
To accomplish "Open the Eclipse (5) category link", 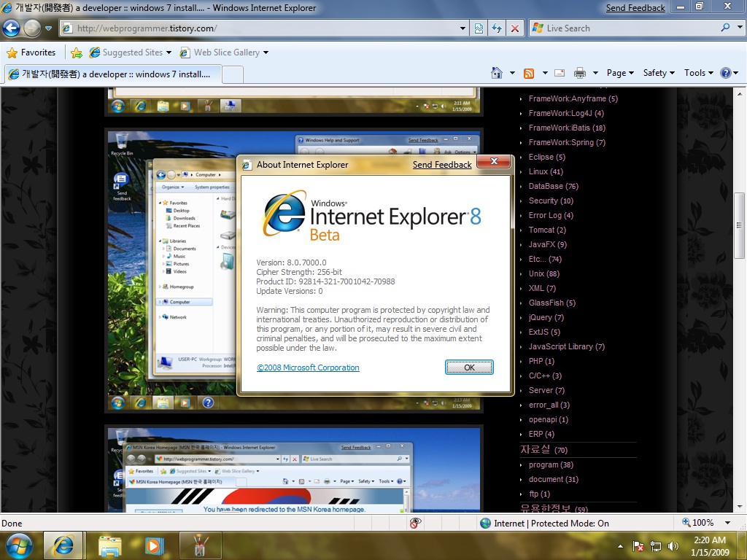I will click(x=547, y=157).
